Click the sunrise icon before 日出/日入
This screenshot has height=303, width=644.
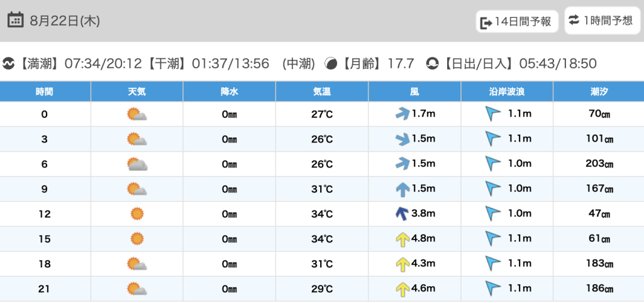pos(433,63)
